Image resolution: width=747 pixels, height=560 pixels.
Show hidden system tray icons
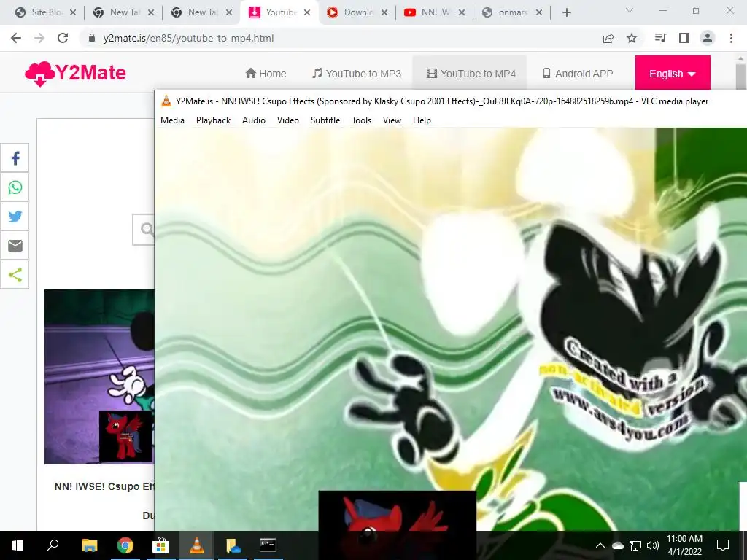tap(600, 545)
